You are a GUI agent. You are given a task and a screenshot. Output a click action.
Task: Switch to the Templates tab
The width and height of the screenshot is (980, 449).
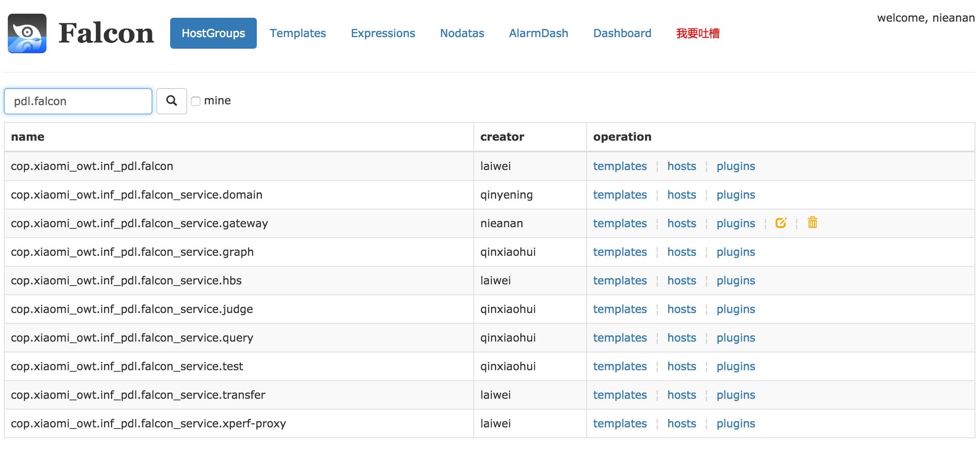click(297, 33)
